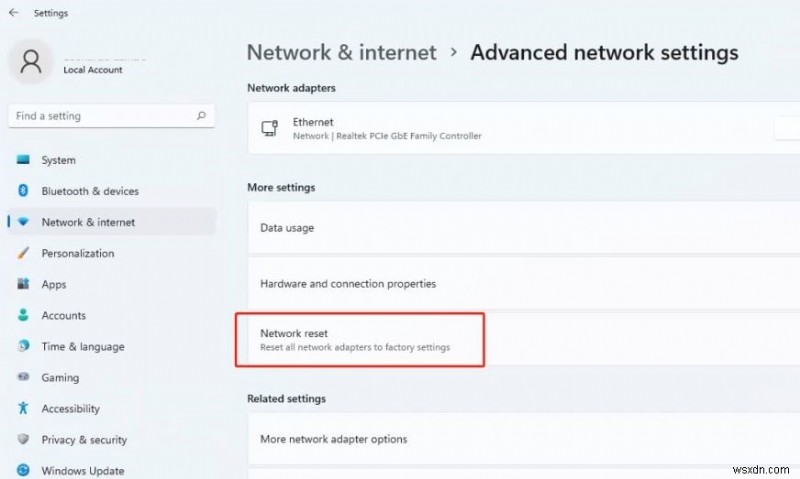Click the Find a setting search box
The width and height of the screenshot is (800, 479).
click(x=100, y=116)
